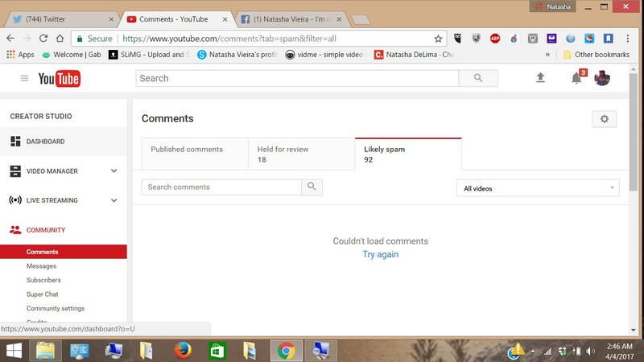The height and width of the screenshot is (362, 644).
Task: Click the YouTube upload icon
Action: click(540, 78)
